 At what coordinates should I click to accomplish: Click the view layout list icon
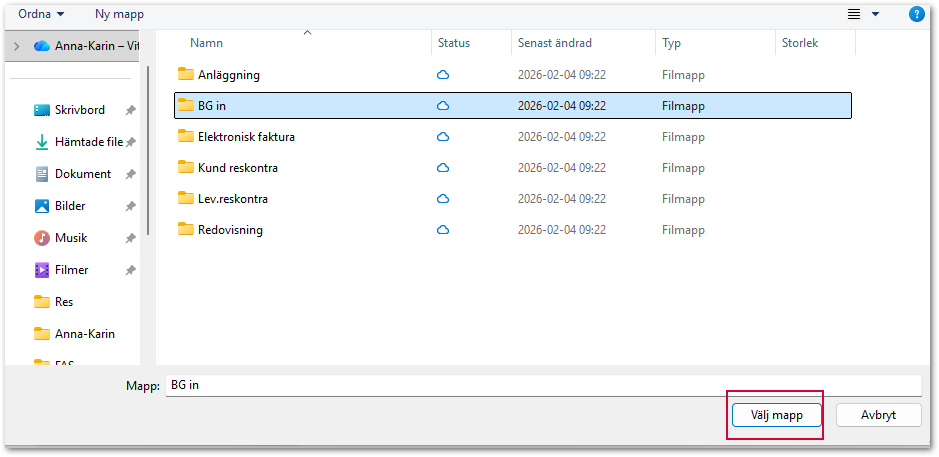coord(854,14)
